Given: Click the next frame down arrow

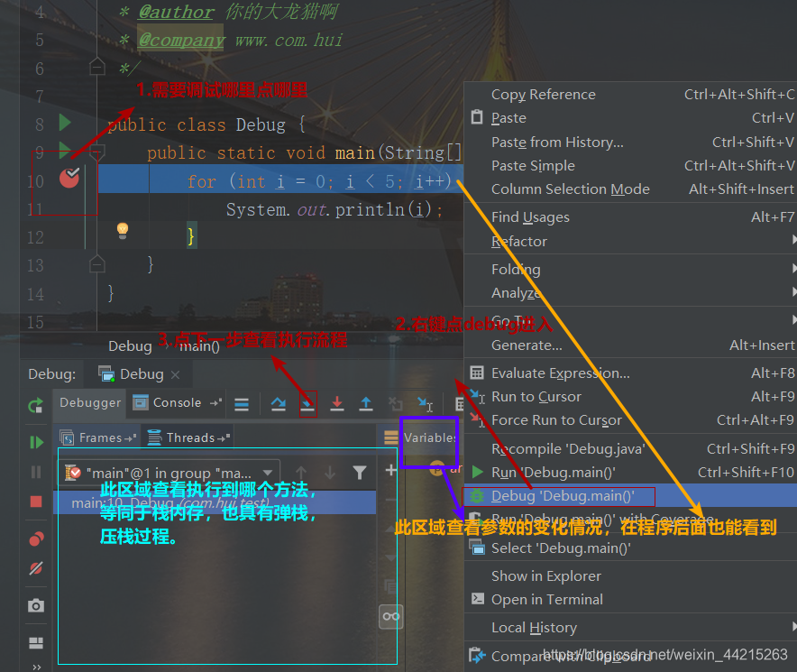Looking at the screenshot, I should coord(330,473).
